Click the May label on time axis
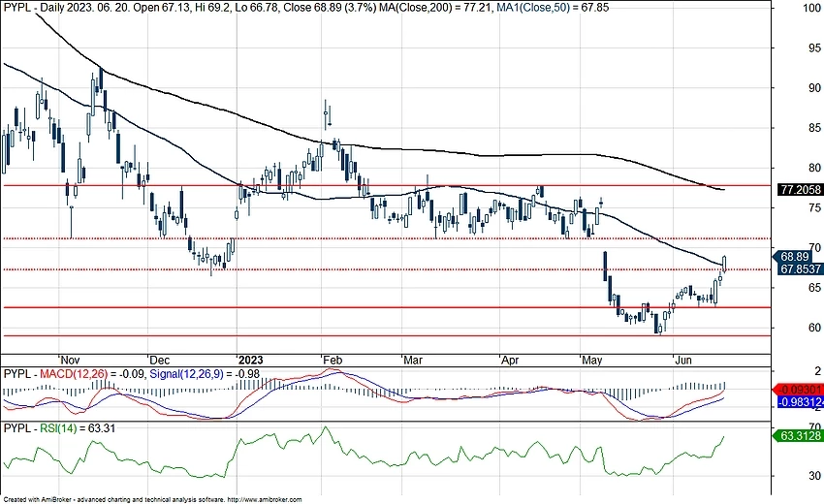The image size is (824, 504). pos(591,360)
